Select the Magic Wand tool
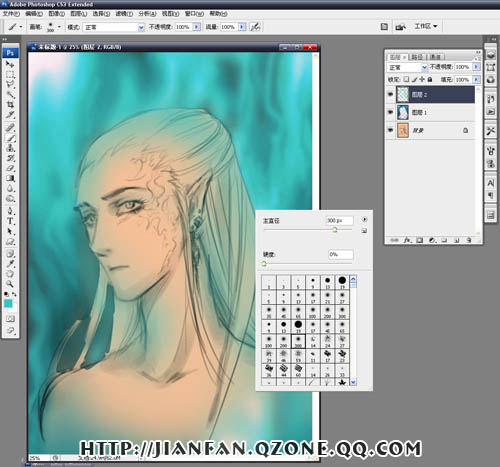Screen dimensions: 500x467 tap(10, 95)
